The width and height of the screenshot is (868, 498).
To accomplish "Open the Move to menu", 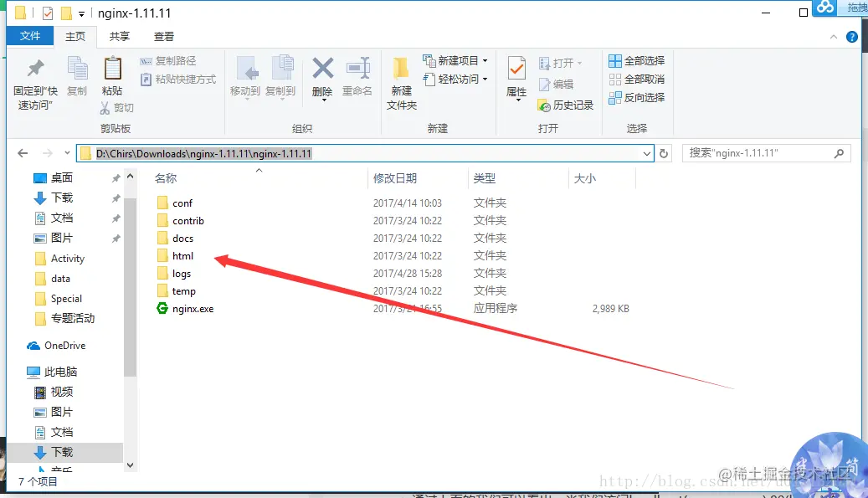I will [x=245, y=78].
